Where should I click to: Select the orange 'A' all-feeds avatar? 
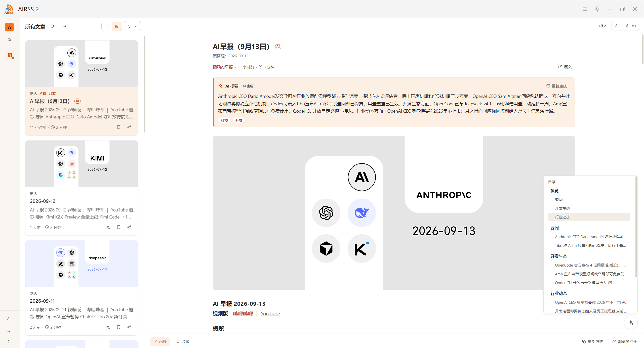click(10, 27)
